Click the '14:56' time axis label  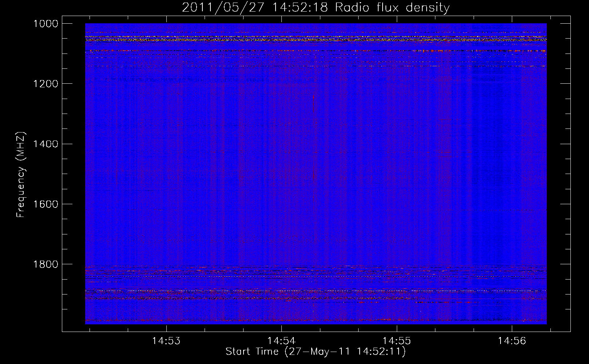[x=512, y=341]
